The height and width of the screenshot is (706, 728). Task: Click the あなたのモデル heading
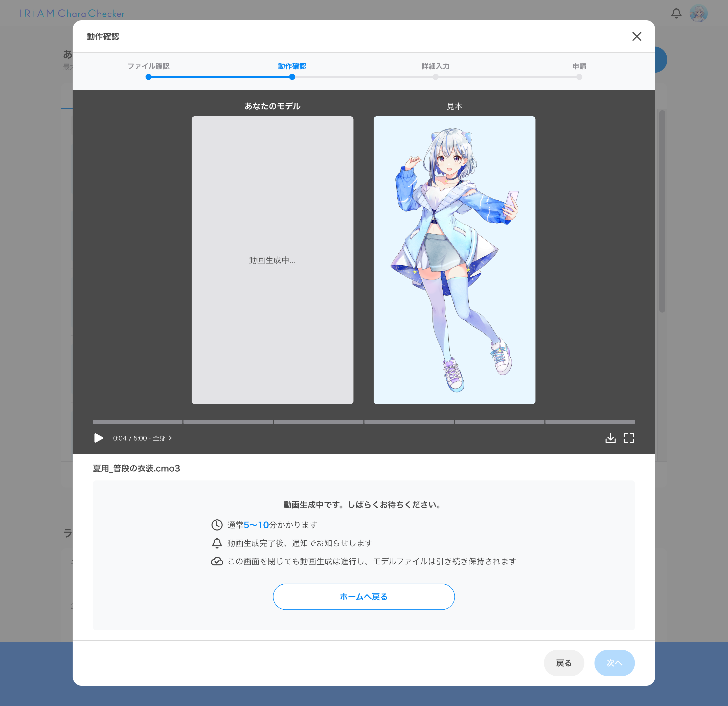coord(272,106)
